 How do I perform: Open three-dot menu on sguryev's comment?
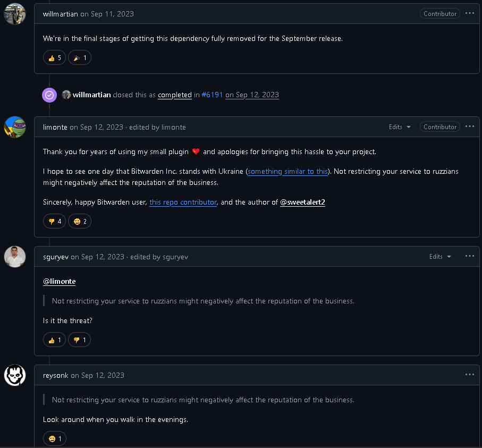(469, 256)
